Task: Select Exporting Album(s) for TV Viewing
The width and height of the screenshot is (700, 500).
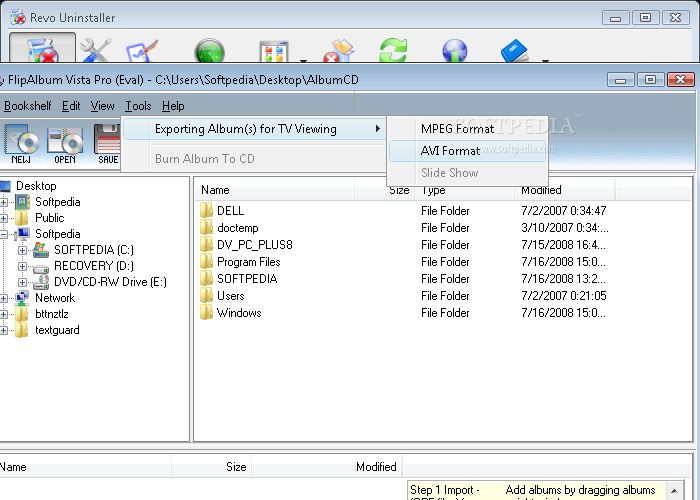Action: pos(254,129)
